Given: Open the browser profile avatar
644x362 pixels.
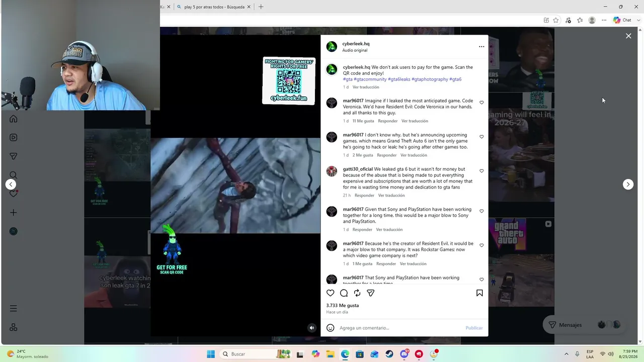Looking at the screenshot, I should point(592,20).
